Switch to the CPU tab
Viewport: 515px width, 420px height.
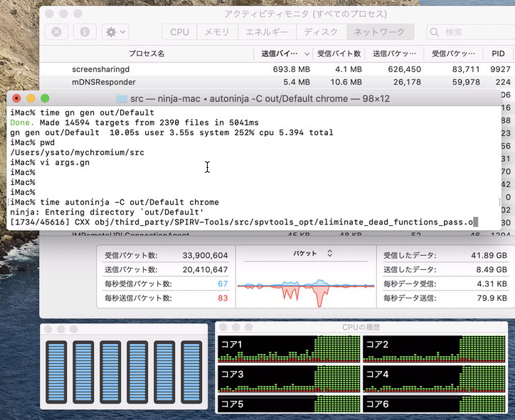point(179,32)
